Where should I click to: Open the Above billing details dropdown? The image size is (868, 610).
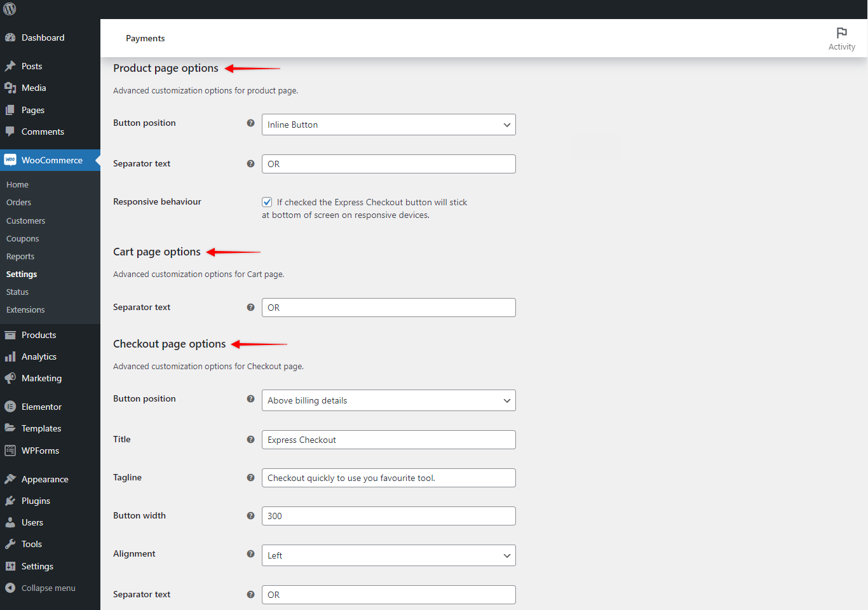pos(389,400)
